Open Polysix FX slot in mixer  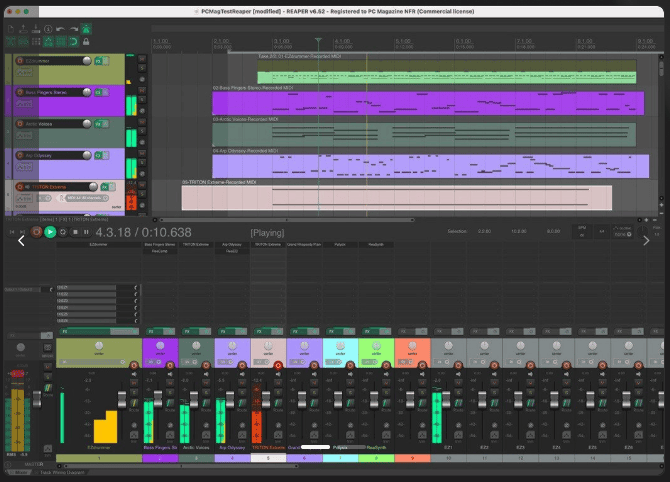click(x=340, y=245)
